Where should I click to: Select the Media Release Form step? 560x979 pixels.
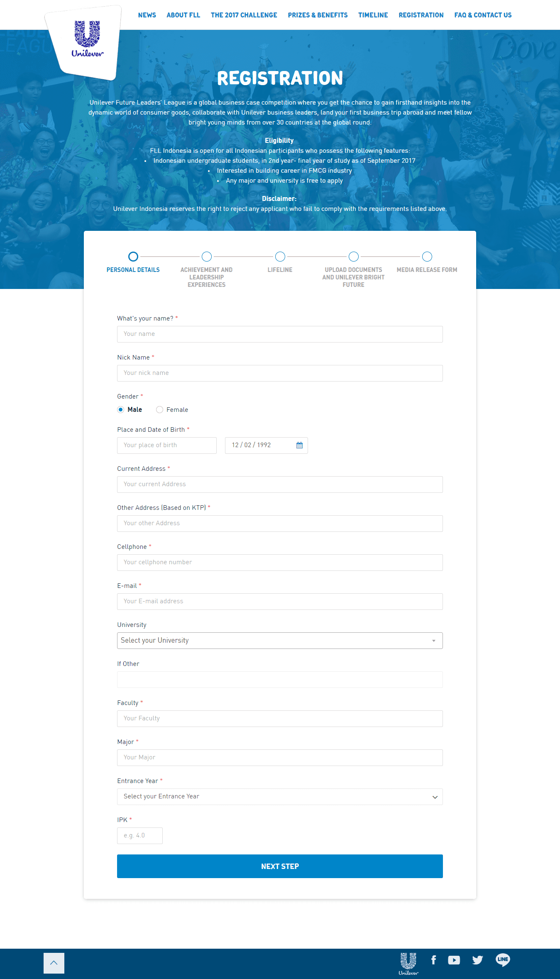coord(427,257)
